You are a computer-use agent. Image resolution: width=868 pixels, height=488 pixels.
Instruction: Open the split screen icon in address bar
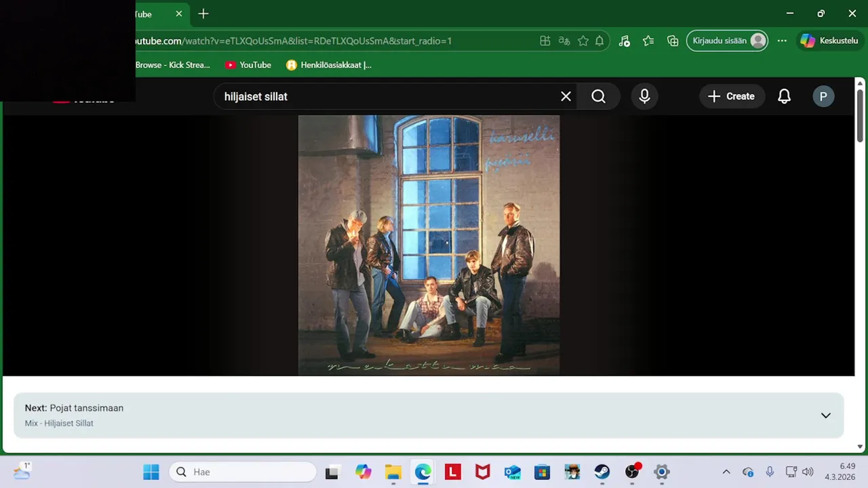coord(545,41)
